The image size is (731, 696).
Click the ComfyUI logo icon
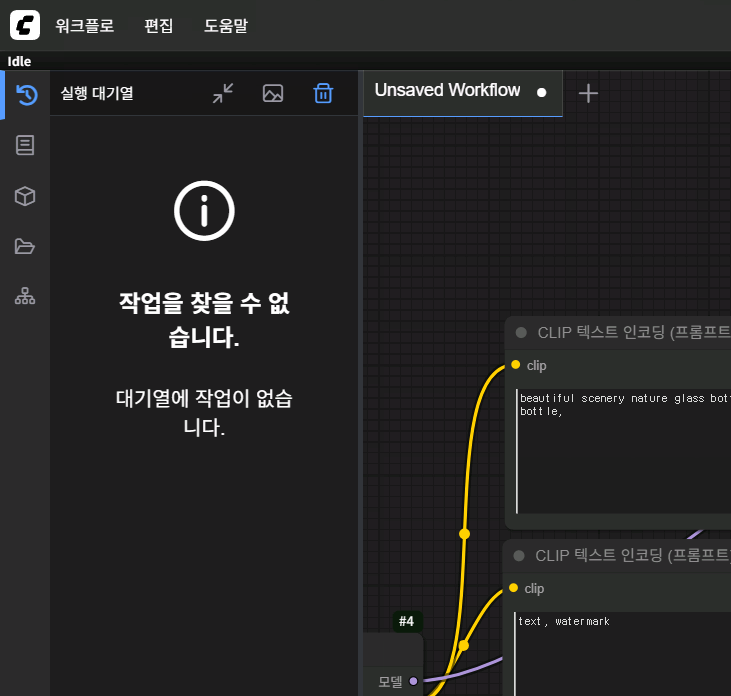(x=24, y=25)
